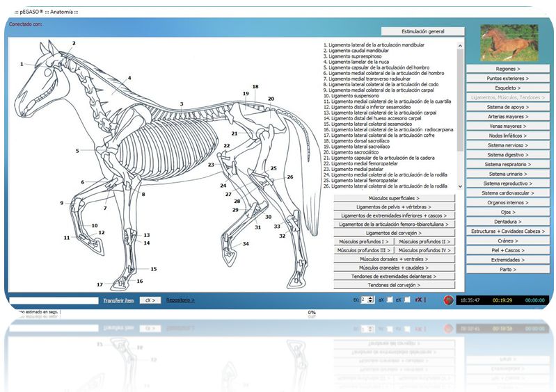Screen dimensions: 556x392
Task: Click the Ligamentos del corvejón > button
Action: (394, 233)
